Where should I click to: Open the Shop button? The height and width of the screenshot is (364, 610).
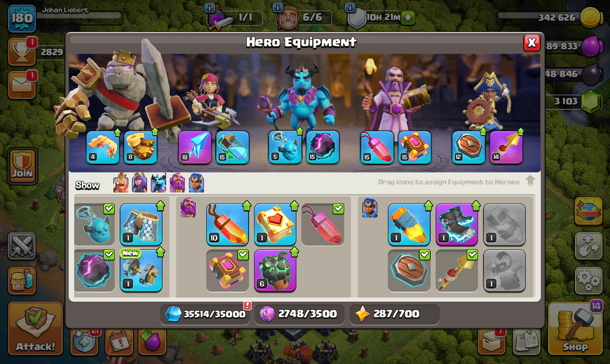click(576, 328)
